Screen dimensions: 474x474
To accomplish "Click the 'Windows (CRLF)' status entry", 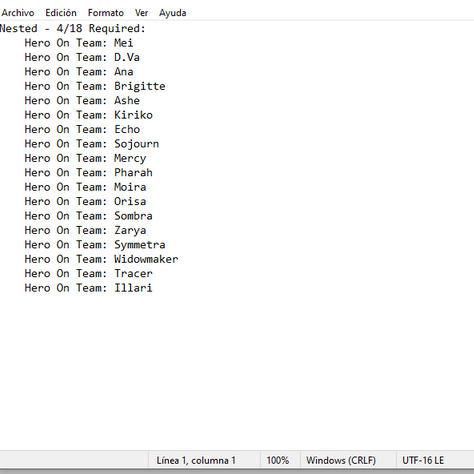I will (x=341, y=460).
